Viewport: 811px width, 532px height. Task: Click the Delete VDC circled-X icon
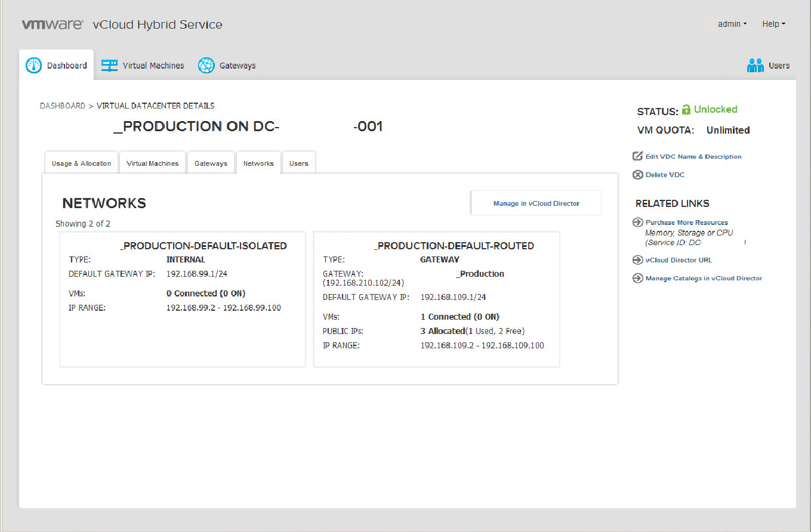pos(637,175)
